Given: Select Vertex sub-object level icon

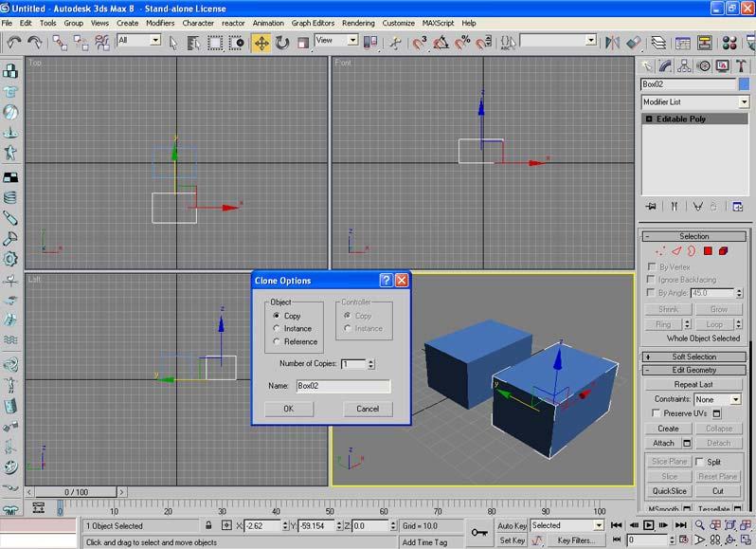Looking at the screenshot, I should click(660, 251).
